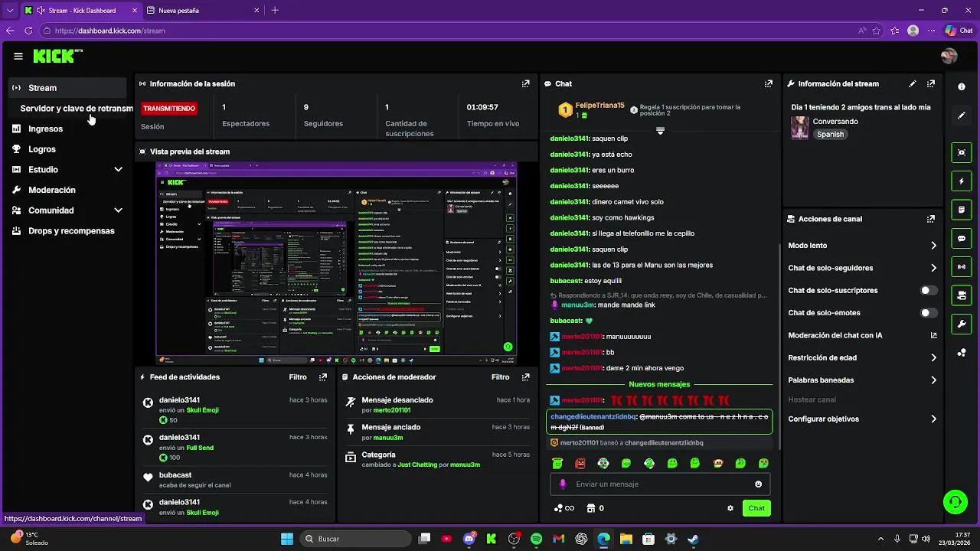The image size is (980, 551).
Task: Open Servidor y clave de retransmisión
Action: (x=77, y=109)
